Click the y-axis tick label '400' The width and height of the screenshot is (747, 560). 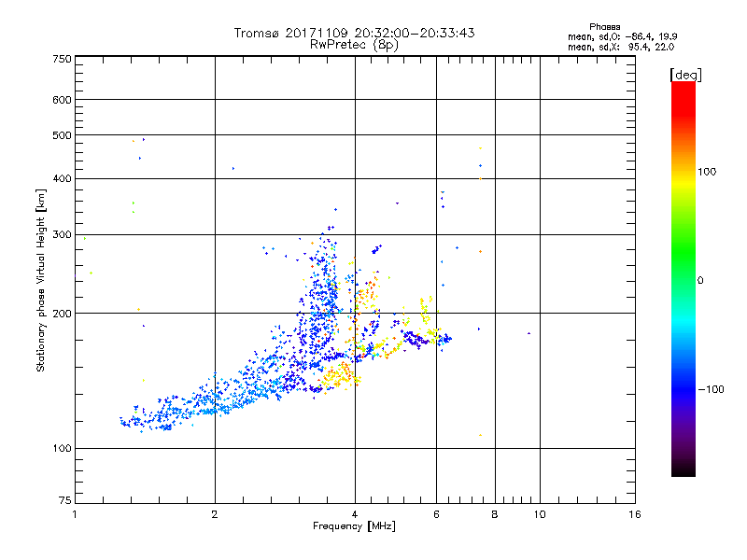[x=62, y=179]
